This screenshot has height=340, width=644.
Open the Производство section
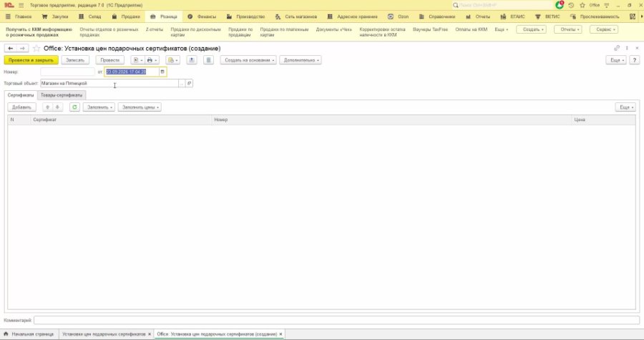coord(246,16)
